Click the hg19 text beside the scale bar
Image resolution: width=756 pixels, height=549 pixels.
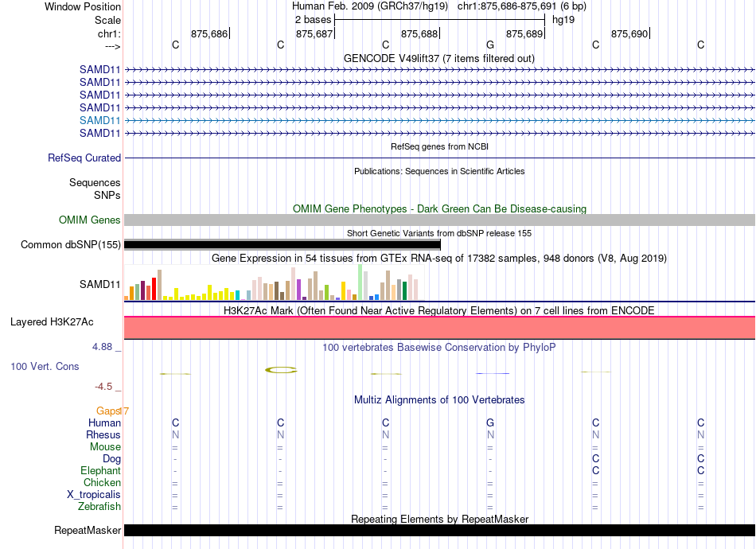pyautogui.click(x=563, y=20)
